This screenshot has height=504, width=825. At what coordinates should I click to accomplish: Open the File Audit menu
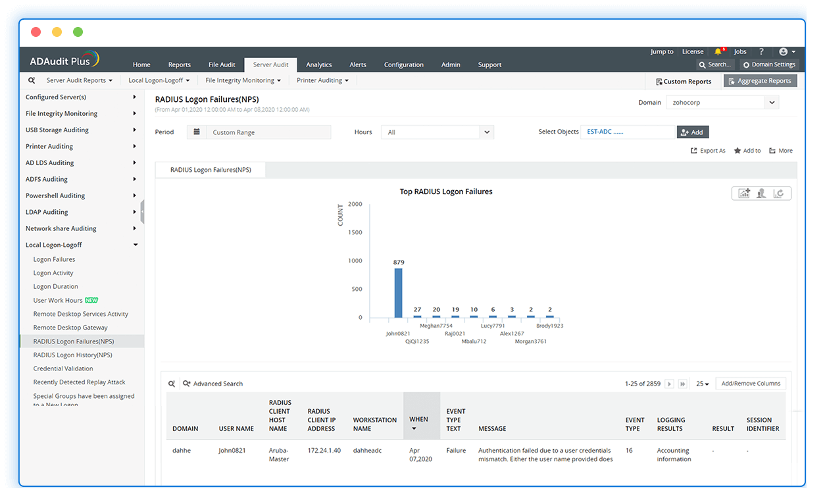222,64
